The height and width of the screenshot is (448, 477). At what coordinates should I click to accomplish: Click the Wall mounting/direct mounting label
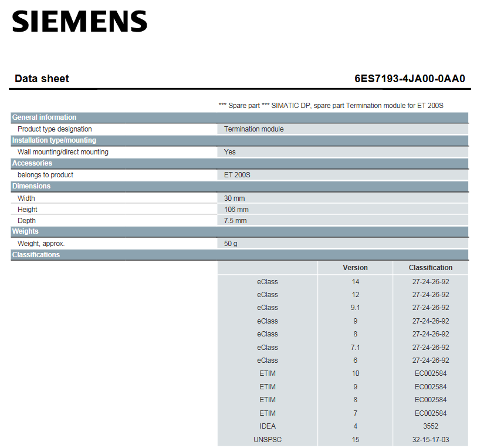(63, 152)
